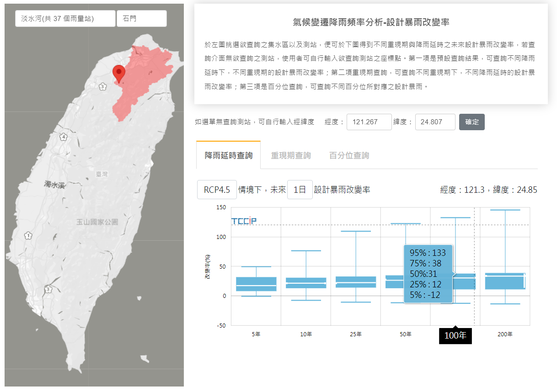Switch to the 百分位查詢 tab

click(x=349, y=156)
